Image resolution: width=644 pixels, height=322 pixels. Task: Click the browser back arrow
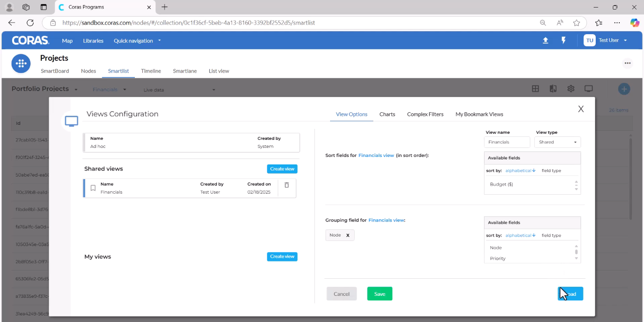(12, 23)
